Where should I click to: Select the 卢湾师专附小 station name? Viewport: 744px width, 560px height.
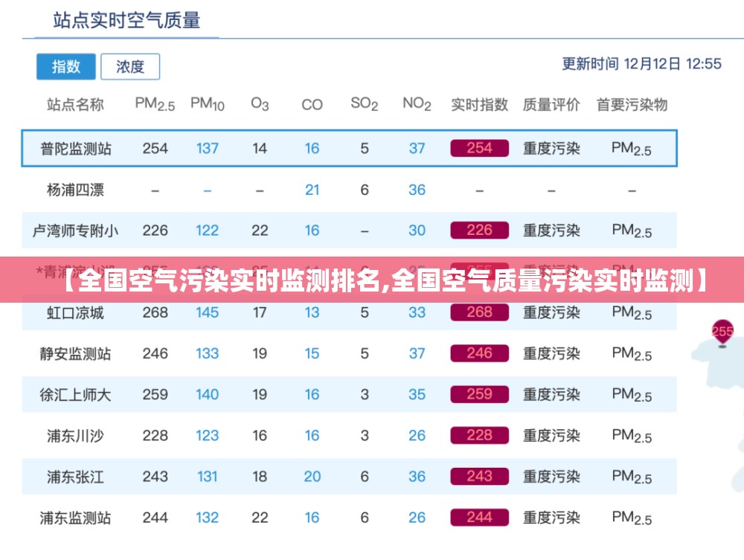click(x=75, y=231)
